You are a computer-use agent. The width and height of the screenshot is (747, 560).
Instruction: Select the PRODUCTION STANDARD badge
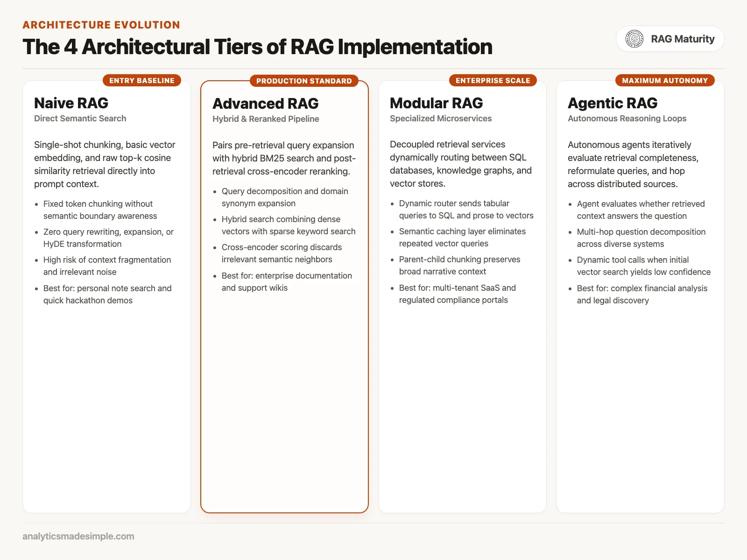coord(304,81)
